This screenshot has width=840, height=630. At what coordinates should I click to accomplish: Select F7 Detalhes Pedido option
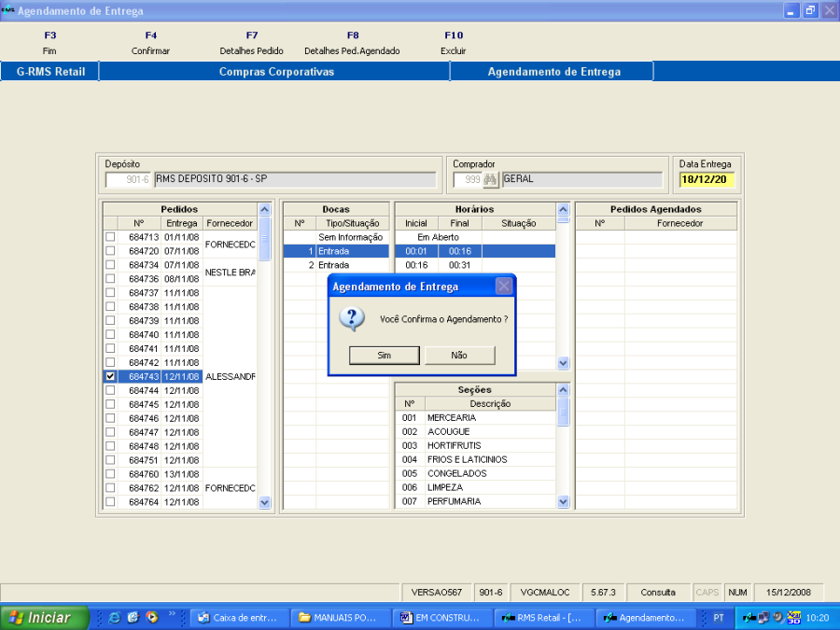(251, 43)
